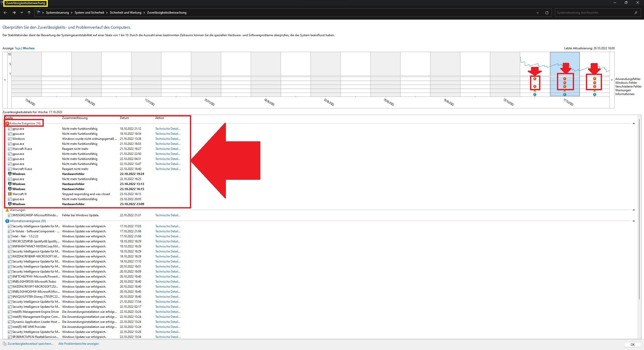Click the Informationsereignisse (30) group heading
Viewport: 644px width, 350px height.
tap(28, 221)
